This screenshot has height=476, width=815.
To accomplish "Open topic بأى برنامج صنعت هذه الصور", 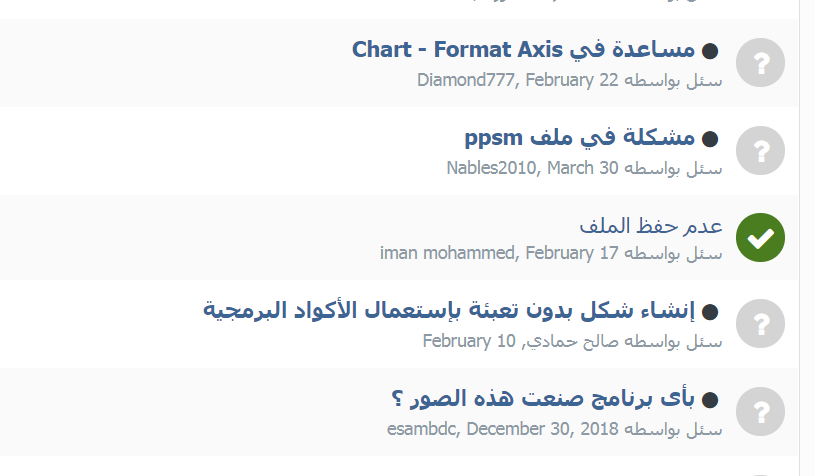I will pyautogui.click(x=543, y=399).
